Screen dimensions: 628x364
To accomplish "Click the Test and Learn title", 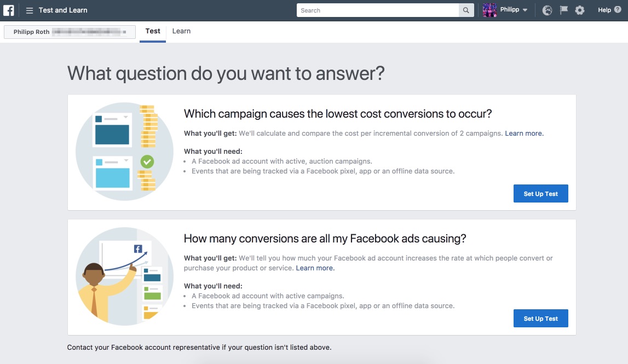I will pyautogui.click(x=63, y=10).
